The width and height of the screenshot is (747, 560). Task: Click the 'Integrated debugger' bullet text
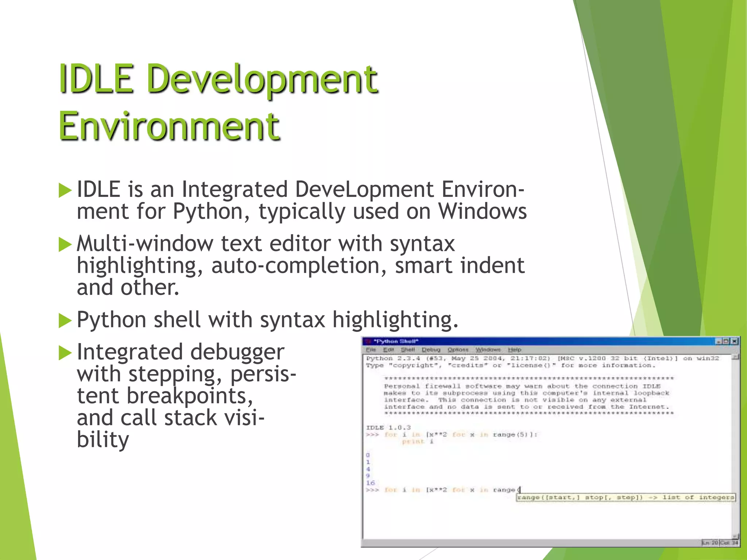tap(186, 396)
